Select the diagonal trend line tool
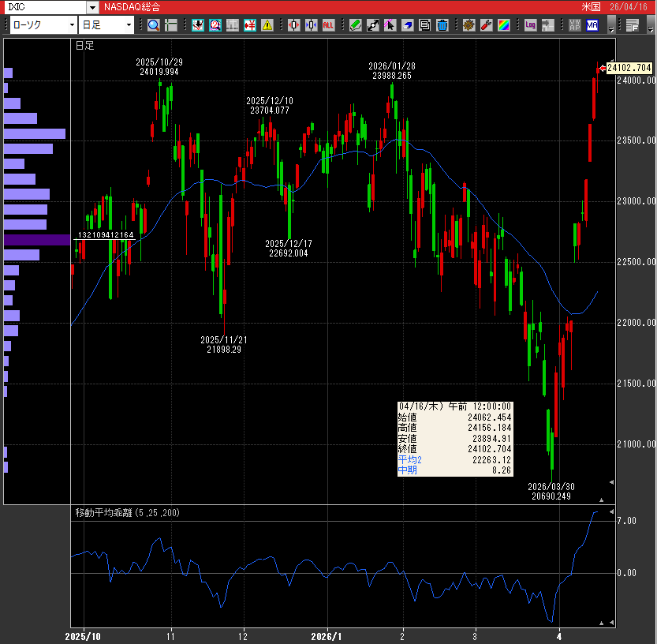The width and height of the screenshot is (657, 644). tap(373, 25)
